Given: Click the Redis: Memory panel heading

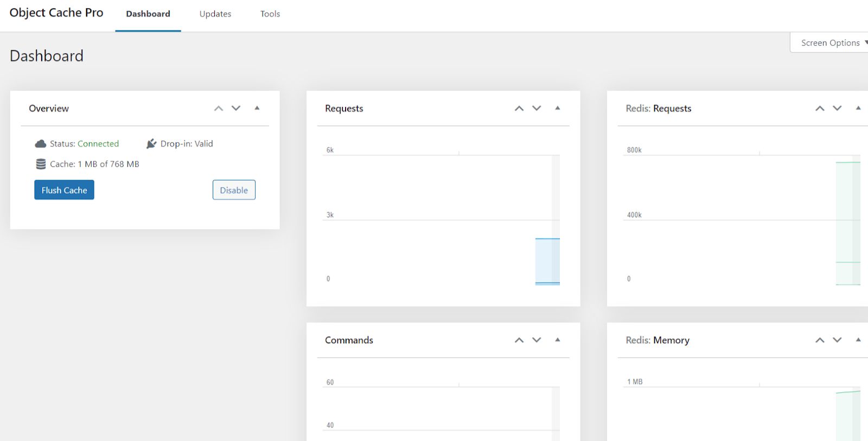Looking at the screenshot, I should click(658, 341).
